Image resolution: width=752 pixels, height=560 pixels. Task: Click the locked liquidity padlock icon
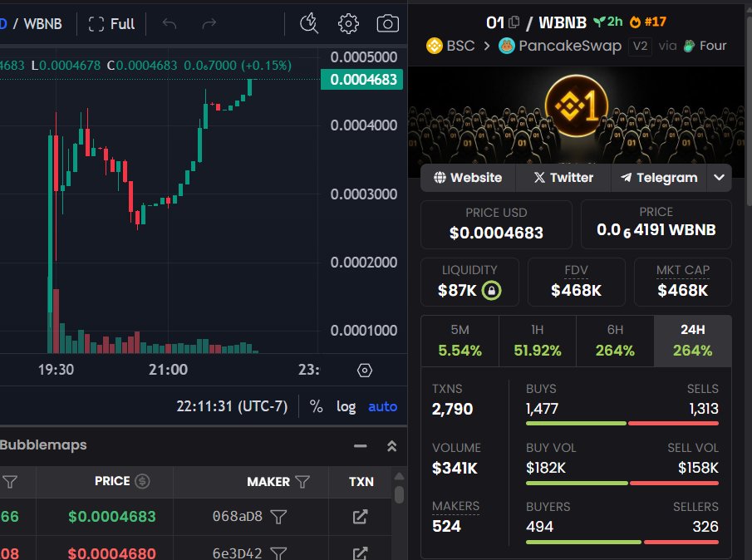pos(492,291)
